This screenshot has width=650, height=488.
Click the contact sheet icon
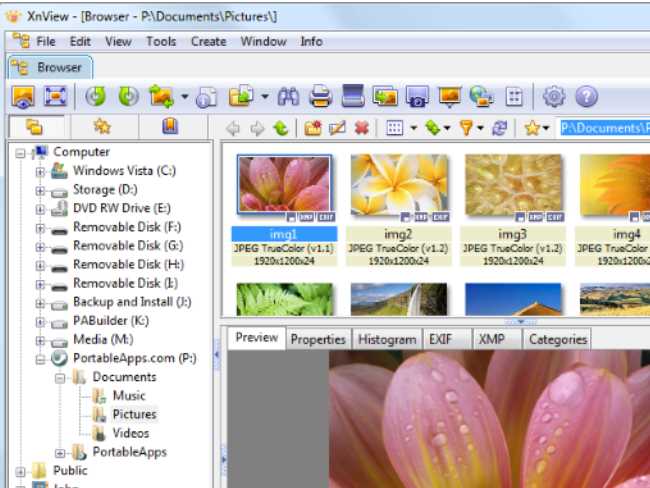(x=514, y=97)
